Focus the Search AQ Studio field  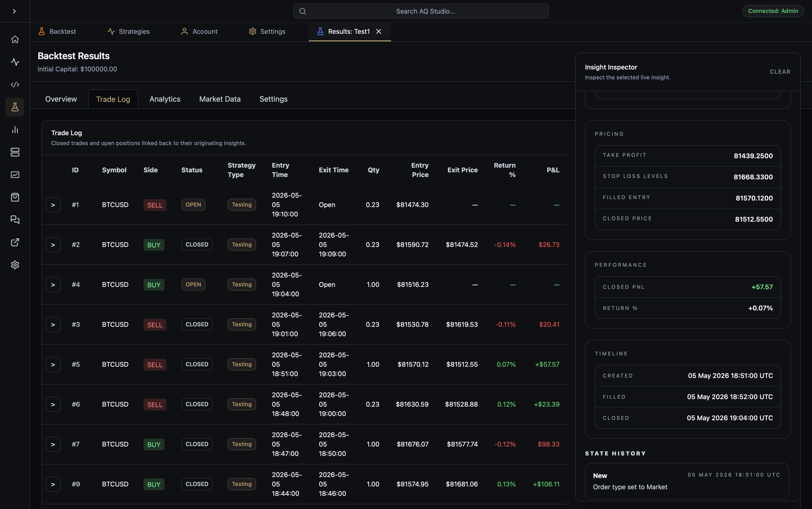pos(421,11)
